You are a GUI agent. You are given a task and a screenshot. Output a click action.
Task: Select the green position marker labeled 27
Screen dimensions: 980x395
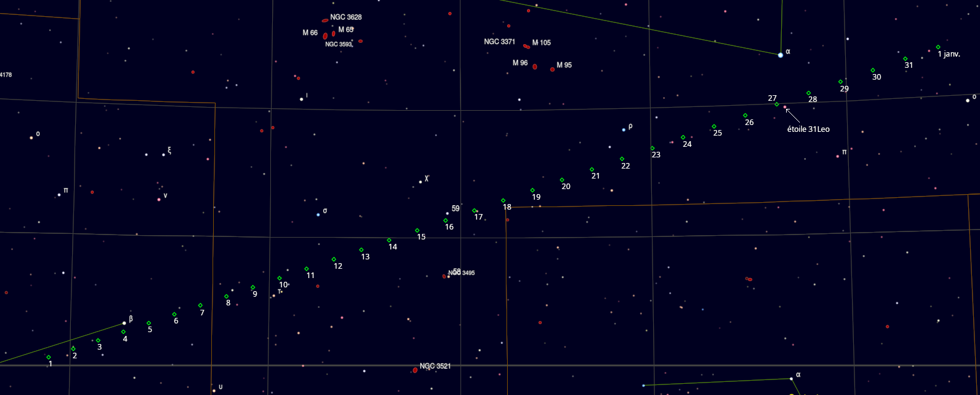[x=777, y=105]
